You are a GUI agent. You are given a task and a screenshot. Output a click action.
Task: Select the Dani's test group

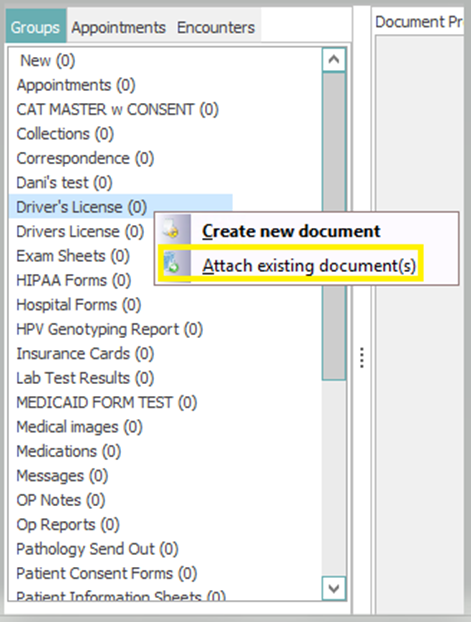click(x=64, y=183)
